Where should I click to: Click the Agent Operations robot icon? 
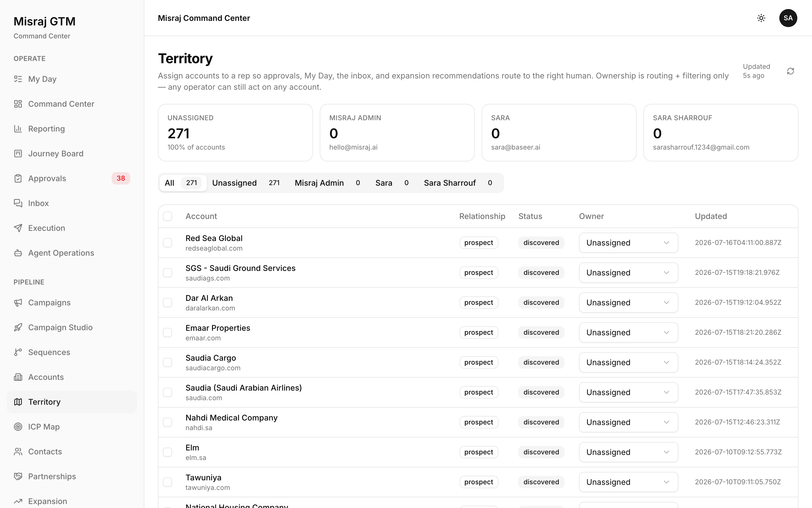click(x=18, y=253)
